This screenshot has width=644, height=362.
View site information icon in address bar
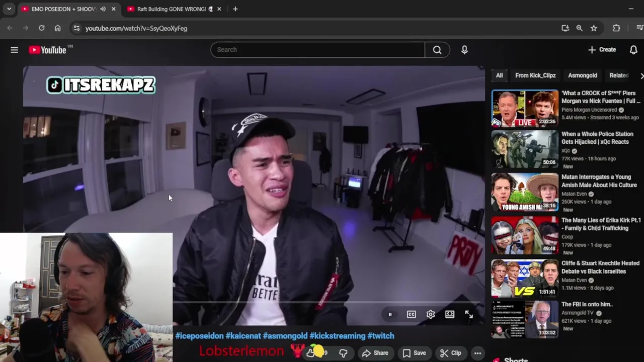76,28
